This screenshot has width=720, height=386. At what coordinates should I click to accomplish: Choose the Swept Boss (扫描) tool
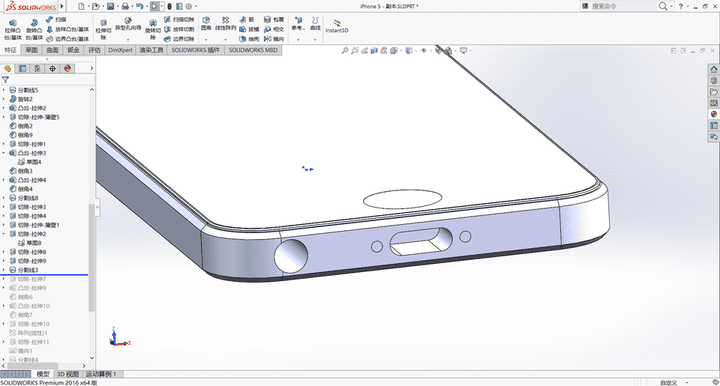coord(56,19)
